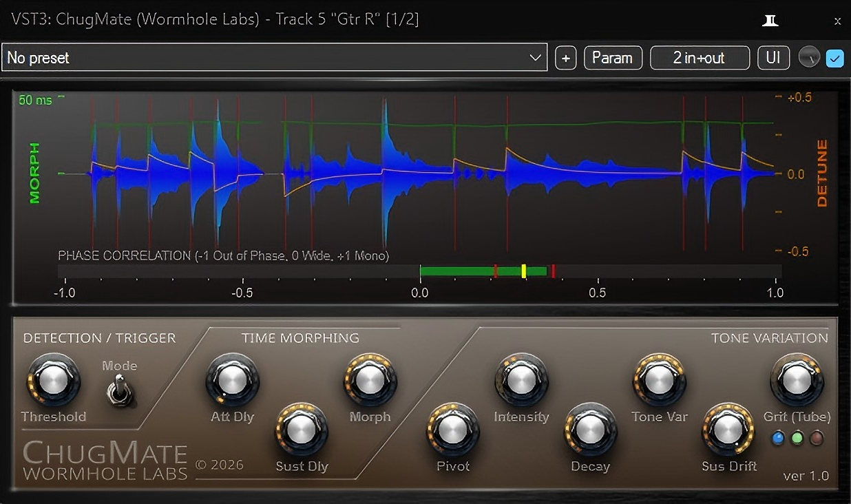
Task: Open the 2 in+out routing button
Action: [x=700, y=58]
